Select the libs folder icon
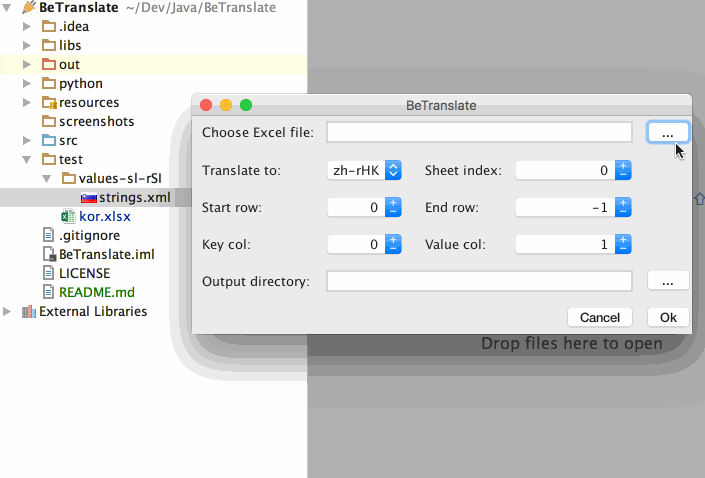 (x=49, y=45)
